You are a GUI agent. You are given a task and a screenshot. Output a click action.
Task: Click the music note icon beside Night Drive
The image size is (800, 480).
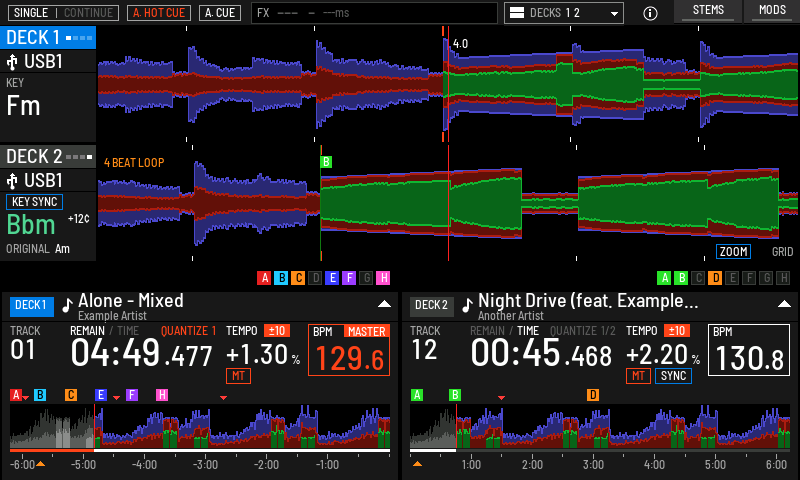[467, 305]
